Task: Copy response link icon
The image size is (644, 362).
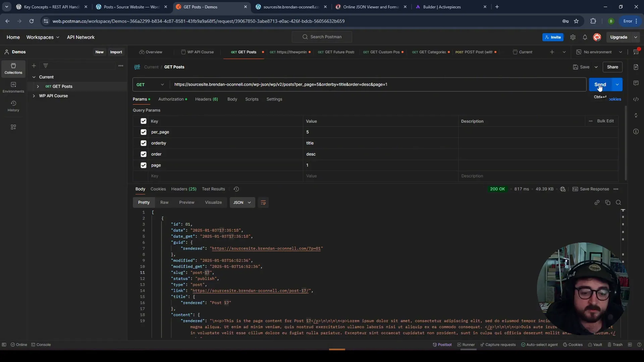Action: click(x=597, y=202)
